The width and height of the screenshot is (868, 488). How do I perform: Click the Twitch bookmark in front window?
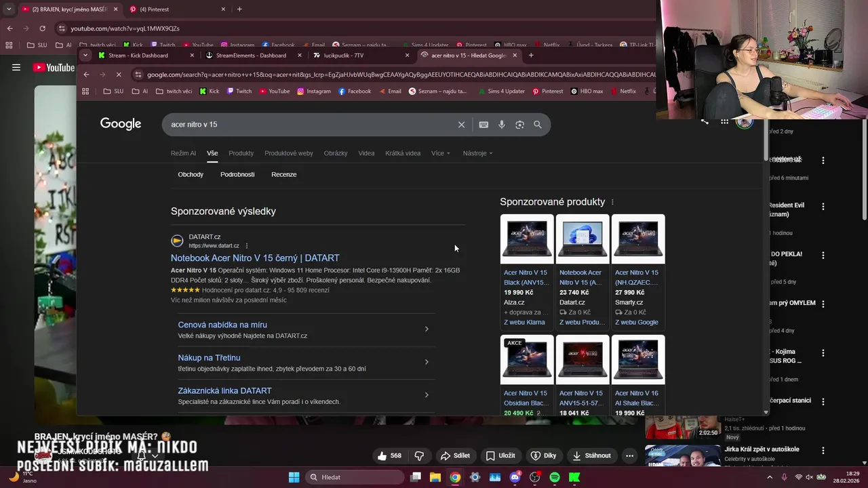pos(239,91)
